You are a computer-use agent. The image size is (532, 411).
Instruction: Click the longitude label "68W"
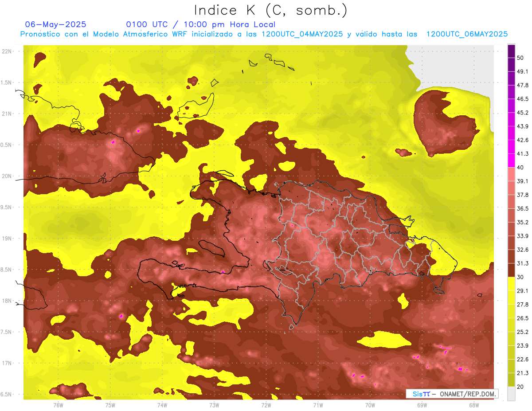click(474, 405)
